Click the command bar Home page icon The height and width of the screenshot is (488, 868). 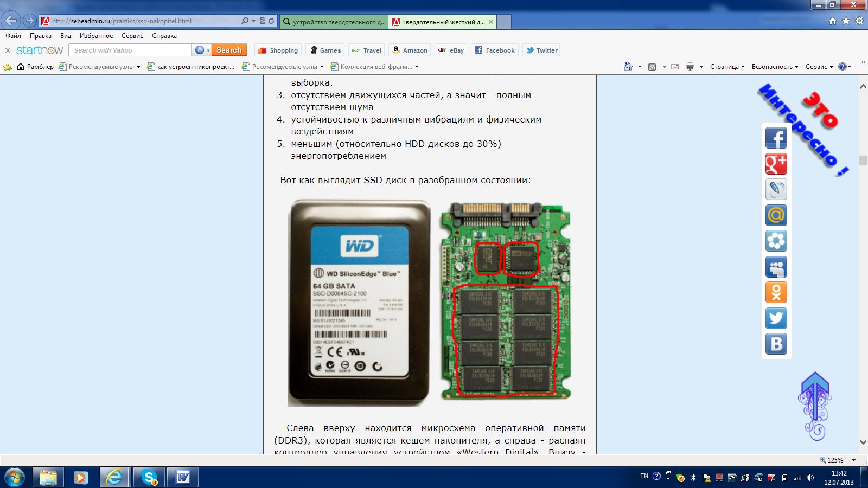pos(628,67)
